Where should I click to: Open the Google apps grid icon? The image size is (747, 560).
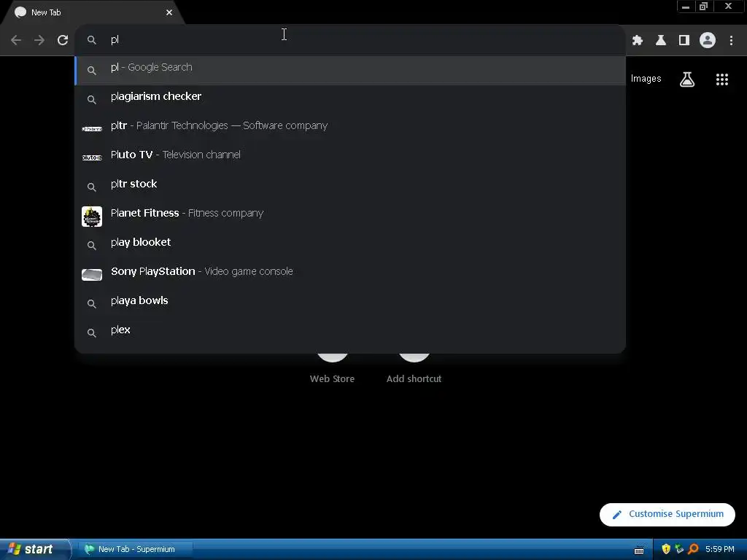(722, 79)
